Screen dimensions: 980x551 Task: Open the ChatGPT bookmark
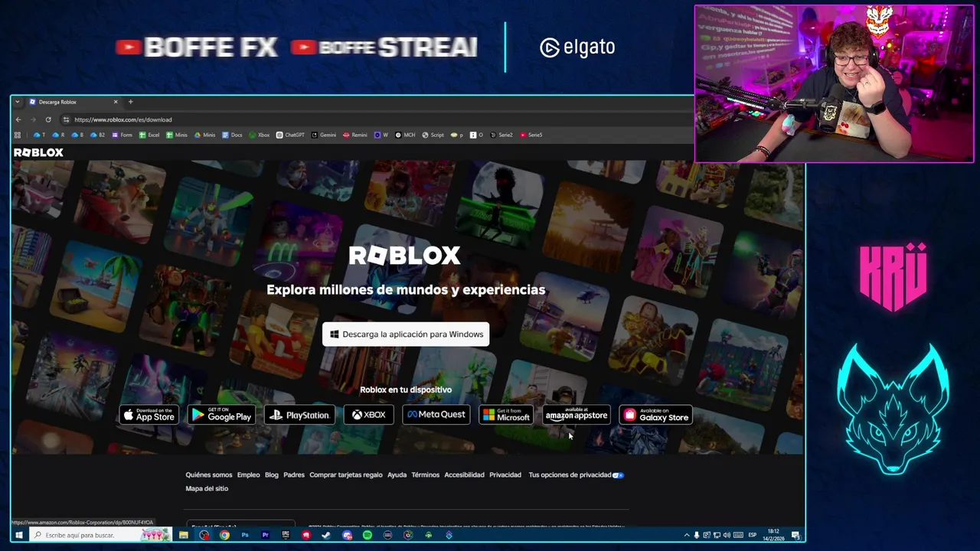pyautogui.click(x=290, y=135)
